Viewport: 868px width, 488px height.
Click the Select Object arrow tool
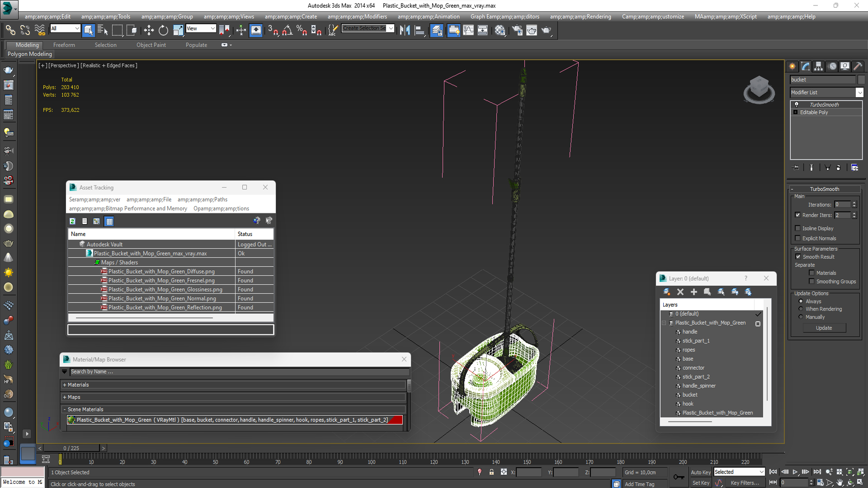pos(89,30)
